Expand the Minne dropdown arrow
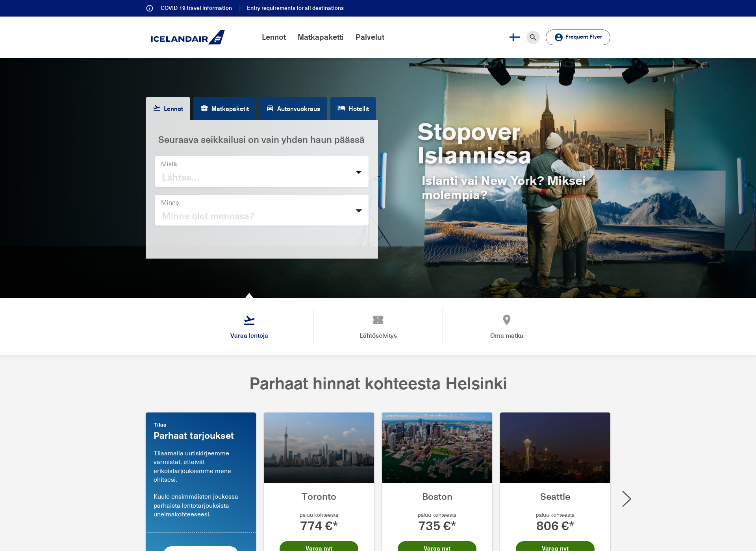756x551 pixels. click(359, 211)
